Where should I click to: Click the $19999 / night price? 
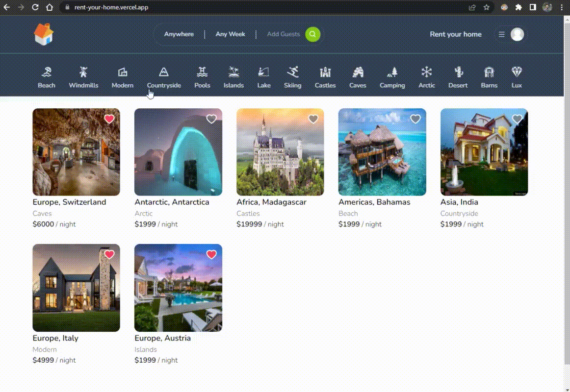pos(260,224)
